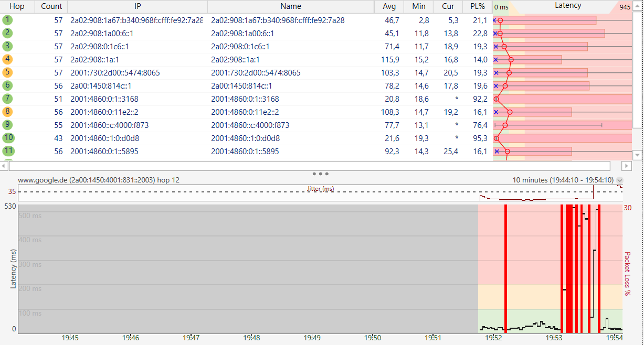Click the Cur column header

pos(448,6)
